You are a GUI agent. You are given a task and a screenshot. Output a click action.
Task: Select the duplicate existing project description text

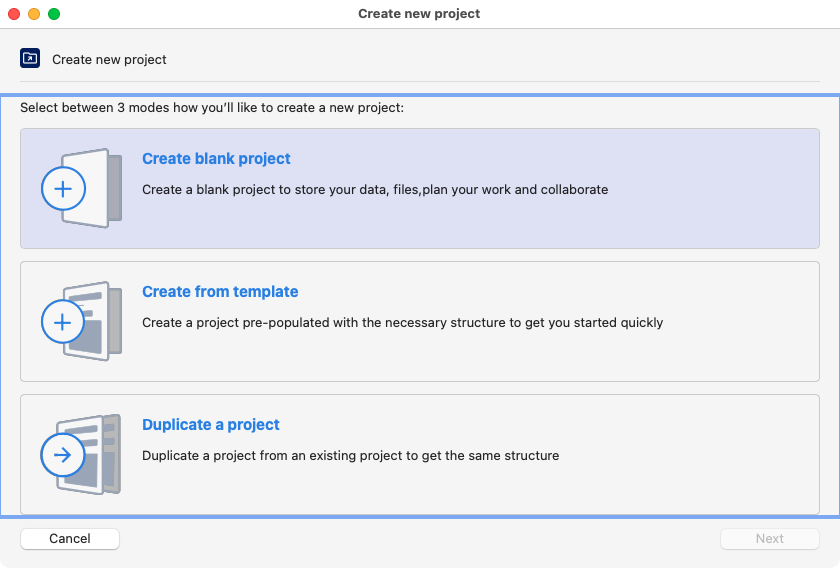[350, 455]
